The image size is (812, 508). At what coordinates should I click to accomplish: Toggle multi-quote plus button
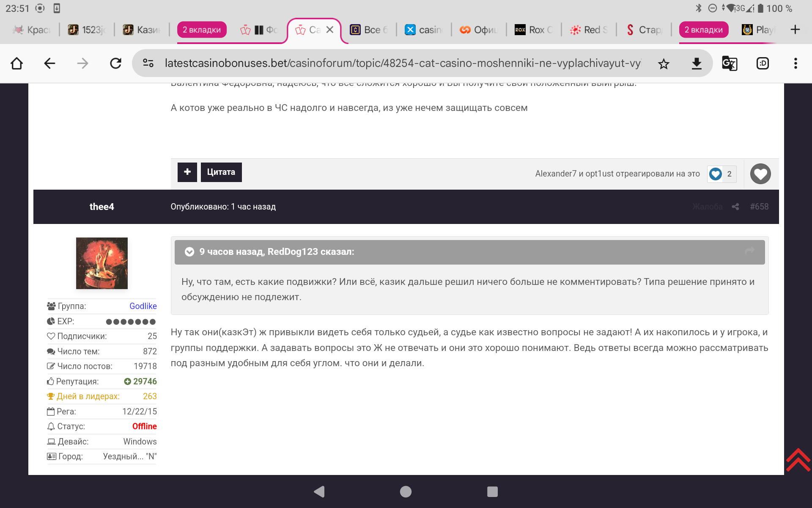click(187, 172)
